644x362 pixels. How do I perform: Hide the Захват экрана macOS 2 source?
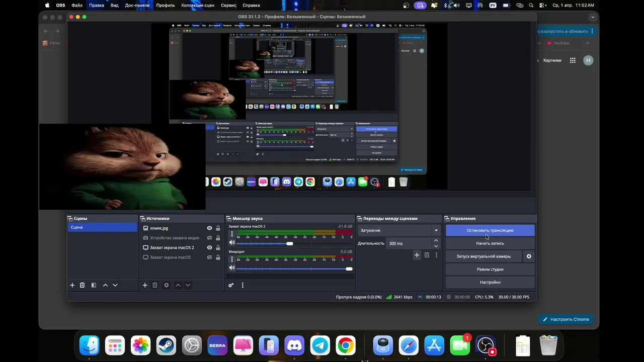pos(210,247)
